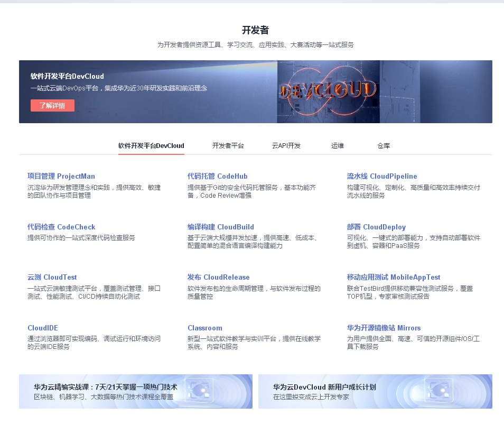Open 代码检查 CodeCheck service
504x424 pixels.
click(x=61, y=227)
